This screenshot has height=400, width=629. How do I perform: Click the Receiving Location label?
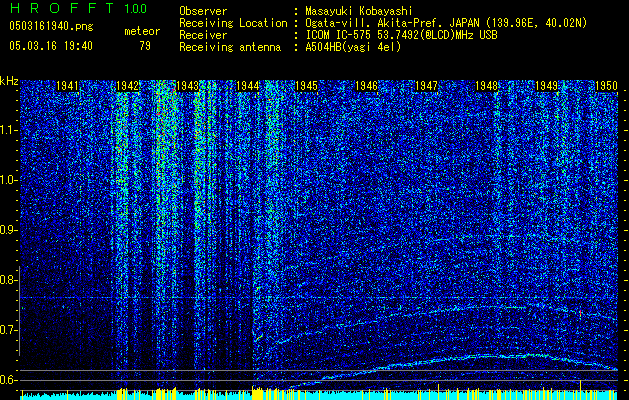[x=227, y=22]
